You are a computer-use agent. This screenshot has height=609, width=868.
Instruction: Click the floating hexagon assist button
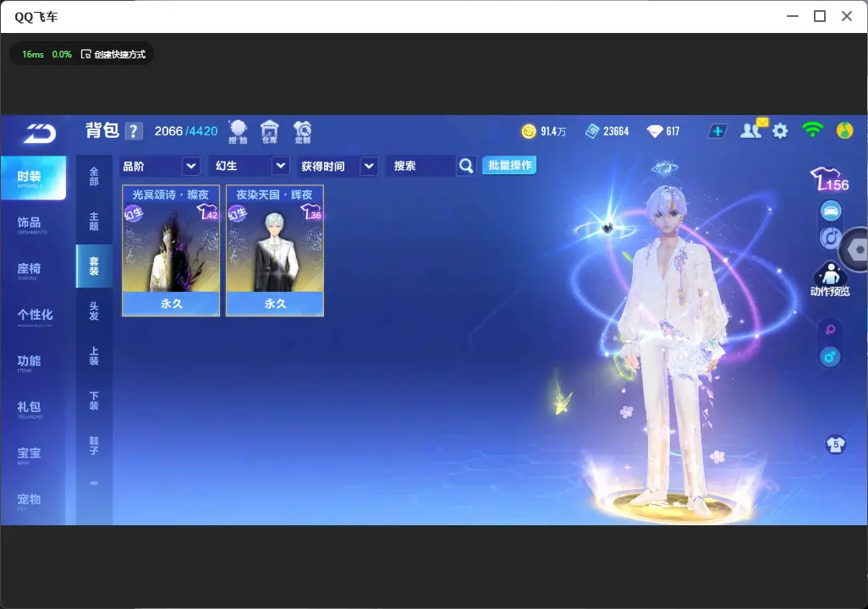click(856, 250)
